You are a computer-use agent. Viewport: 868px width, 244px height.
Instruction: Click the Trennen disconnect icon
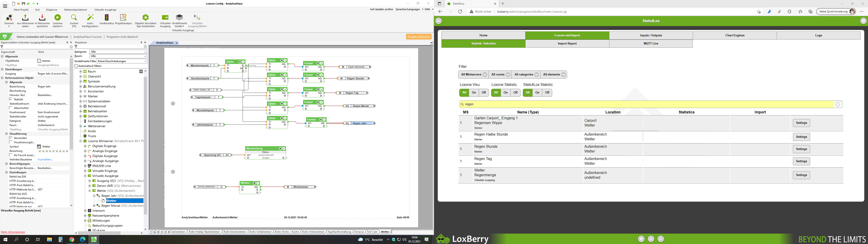tap(9, 17)
